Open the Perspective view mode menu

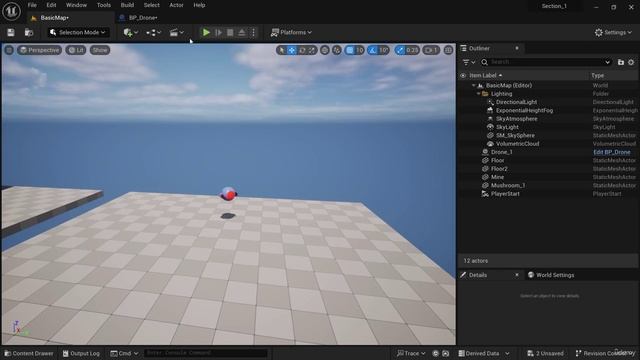[x=40, y=50]
